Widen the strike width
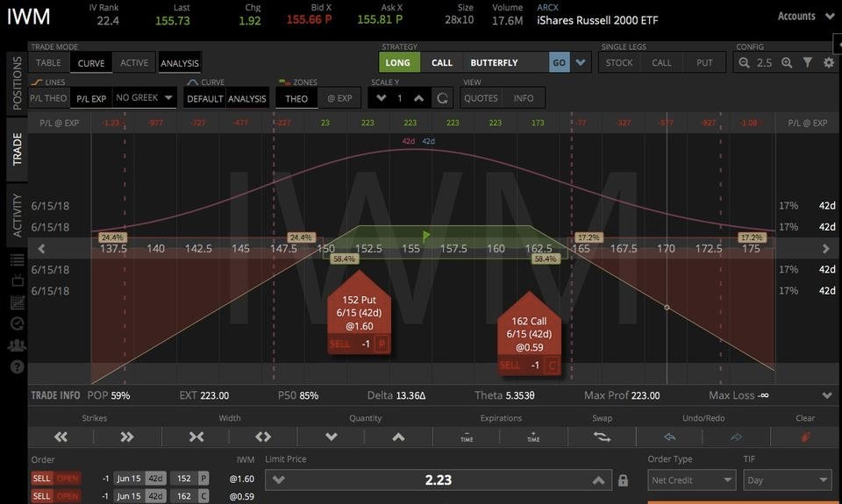This screenshot has height=504, width=842. pos(263,437)
